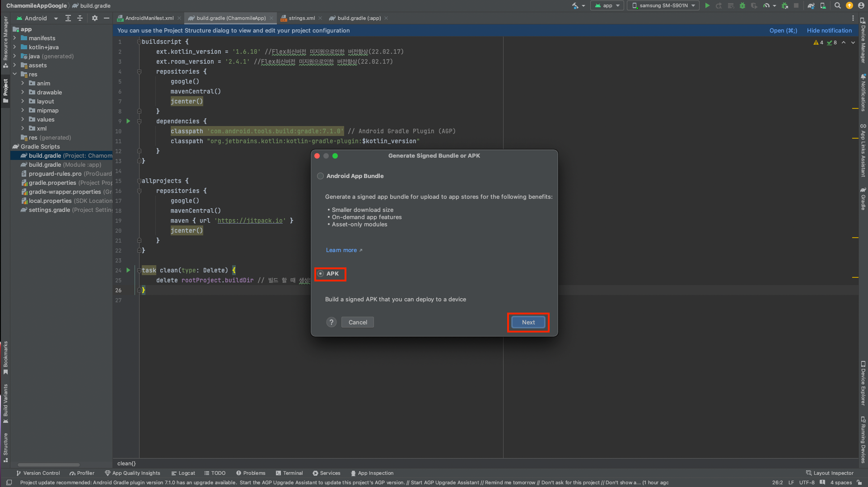
Task: Click Next in the signing dialog
Action: click(528, 322)
